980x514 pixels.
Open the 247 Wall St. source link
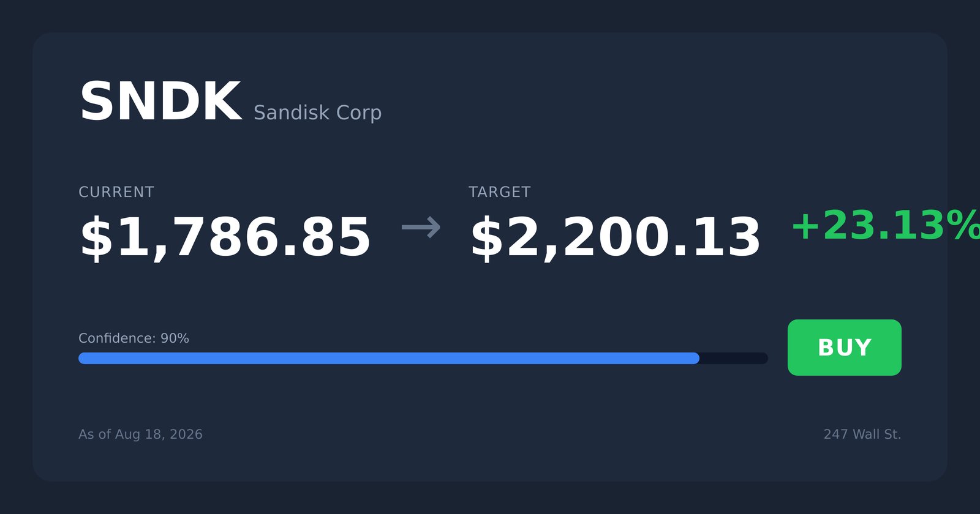tap(862, 434)
